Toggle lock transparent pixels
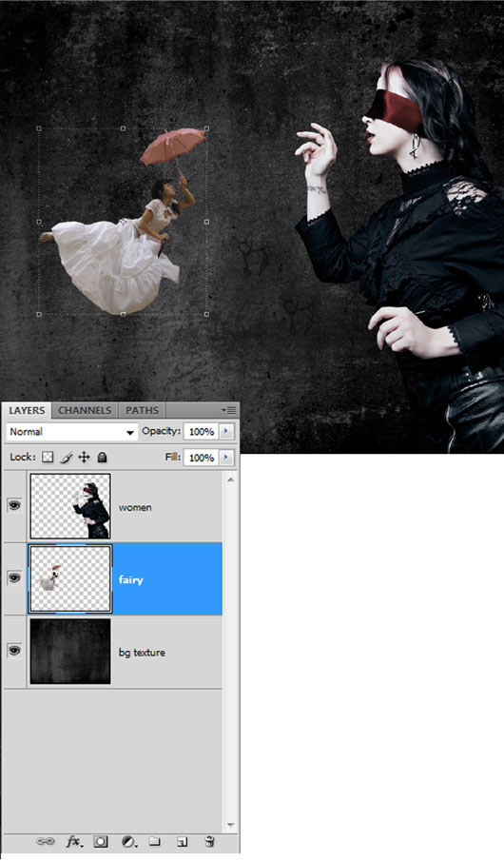Image resolution: width=504 pixels, height=861 pixels. (x=48, y=457)
